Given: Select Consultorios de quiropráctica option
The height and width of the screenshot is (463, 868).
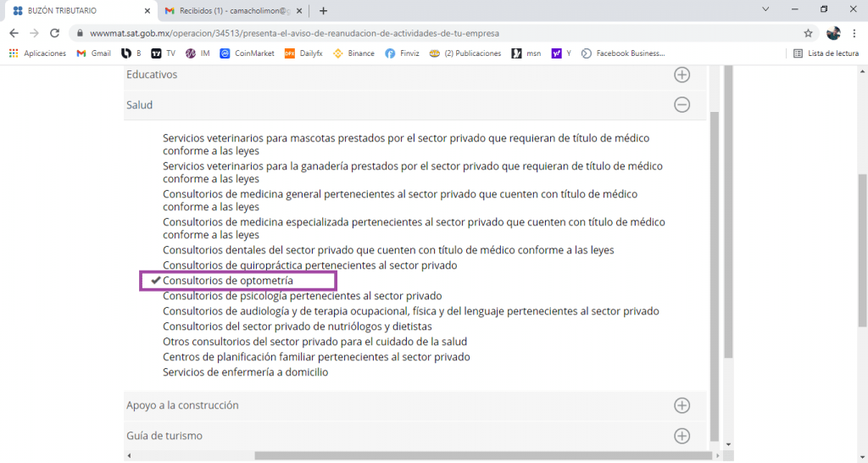Looking at the screenshot, I should (309, 265).
